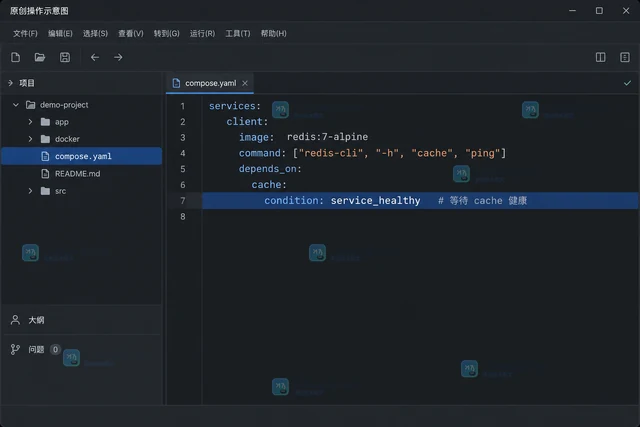This screenshot has height=427, width=640.
Task: Open the 大纲 outline panel
Action: click(x=36, y=320)
